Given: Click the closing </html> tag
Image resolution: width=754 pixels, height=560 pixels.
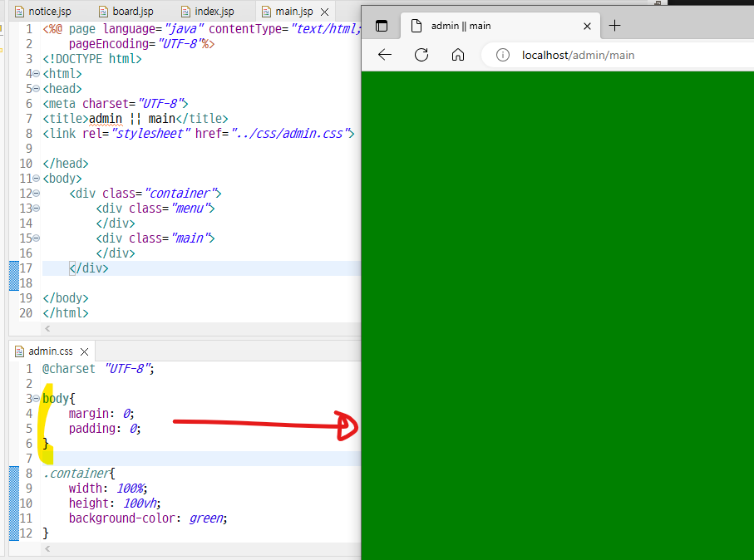Looking at the screenshot, I should (66, 313).
